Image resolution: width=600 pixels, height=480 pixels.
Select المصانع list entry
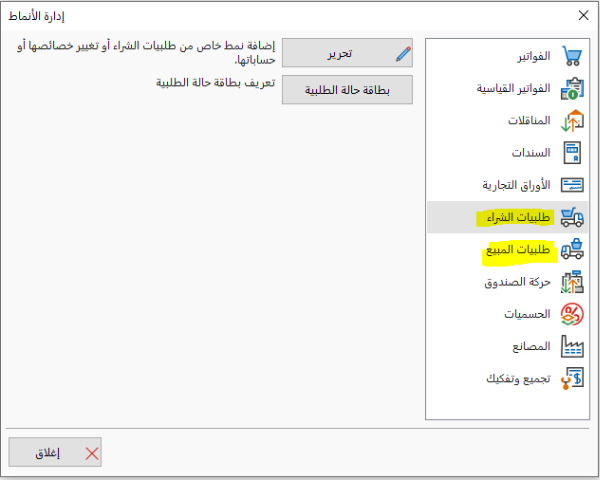click(x=507, y=346)
